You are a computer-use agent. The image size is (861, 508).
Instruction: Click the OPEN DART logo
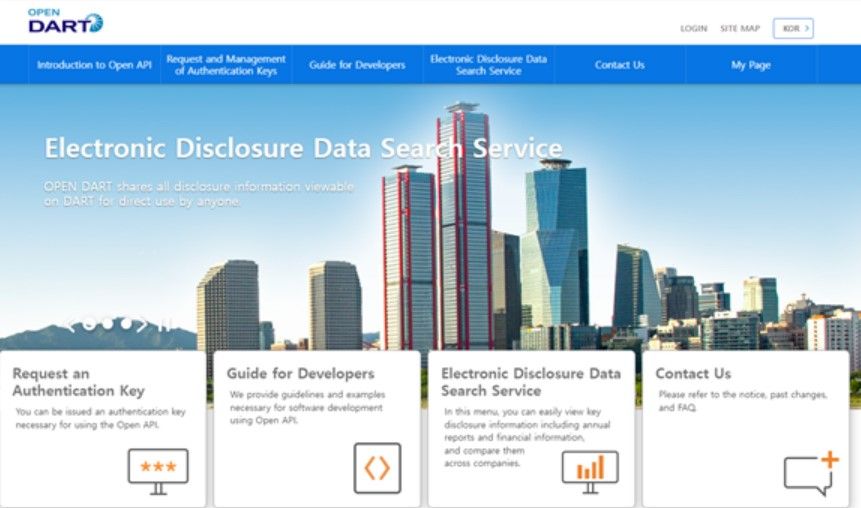click(65, 22)
